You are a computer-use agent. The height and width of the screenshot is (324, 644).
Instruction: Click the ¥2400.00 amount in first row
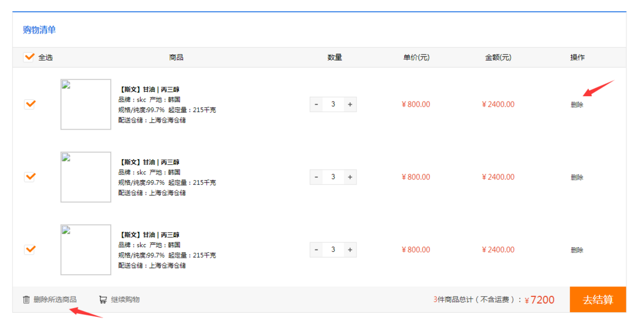[498, 104]
